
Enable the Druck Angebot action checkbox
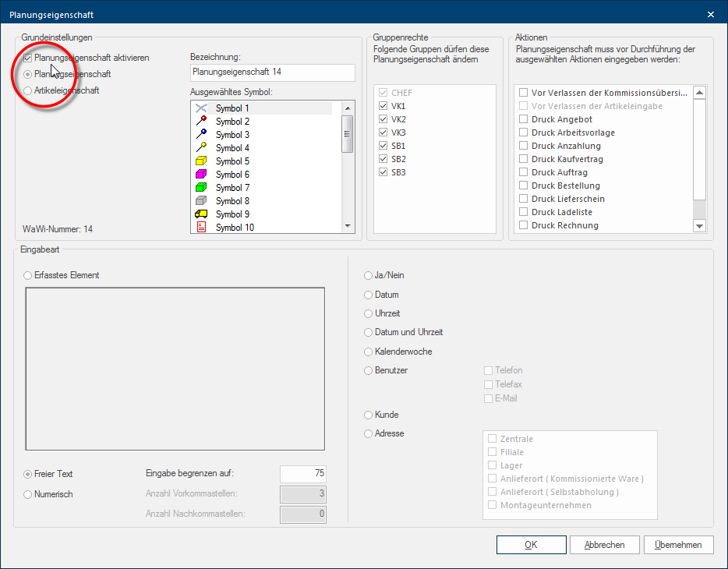tap(525, 119)
